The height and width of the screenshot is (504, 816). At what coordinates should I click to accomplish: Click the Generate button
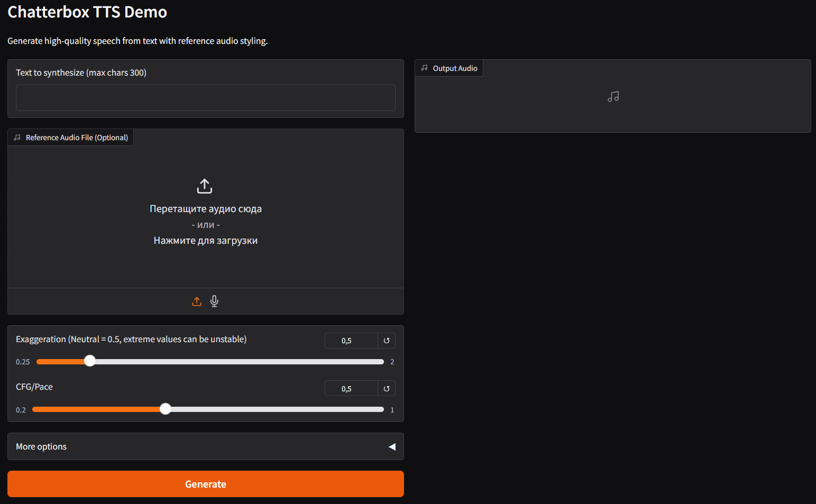point(206,484)
